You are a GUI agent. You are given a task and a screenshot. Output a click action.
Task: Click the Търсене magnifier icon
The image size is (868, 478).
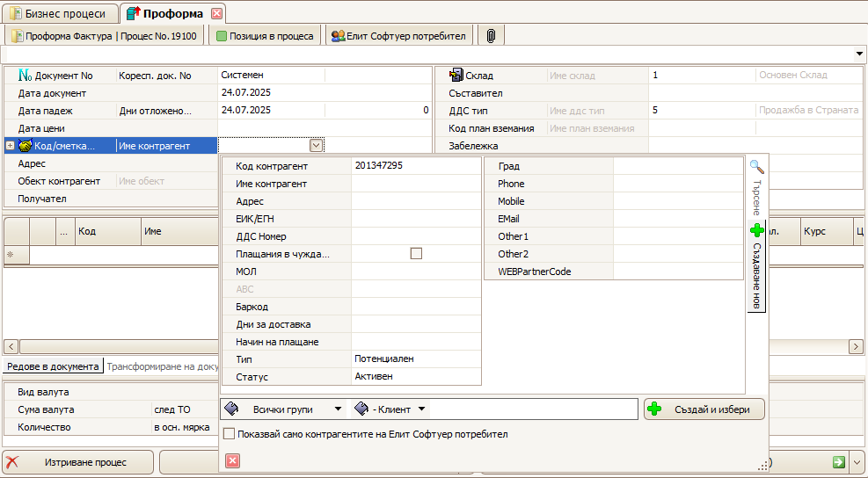pos(756,166)
